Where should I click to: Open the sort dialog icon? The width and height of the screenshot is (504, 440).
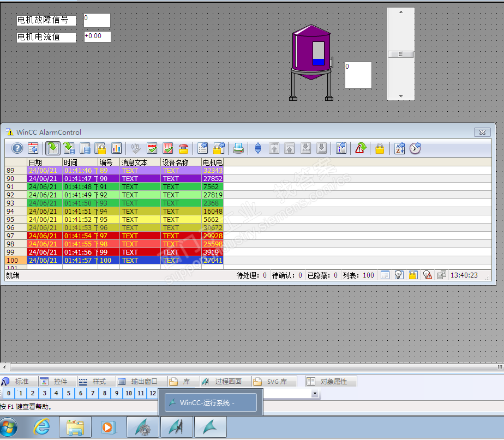pyautogui.click(x=399, y=148)
